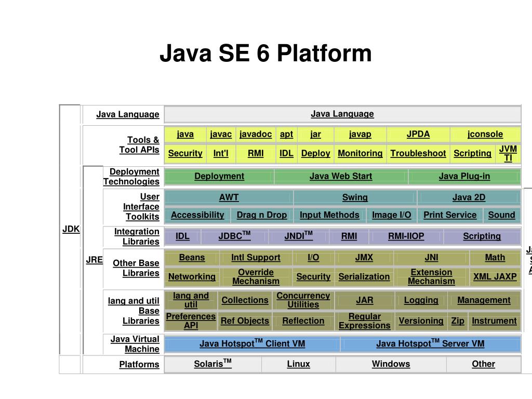Open the JNI link
532x399 pixels.
(x=432, y=258)
